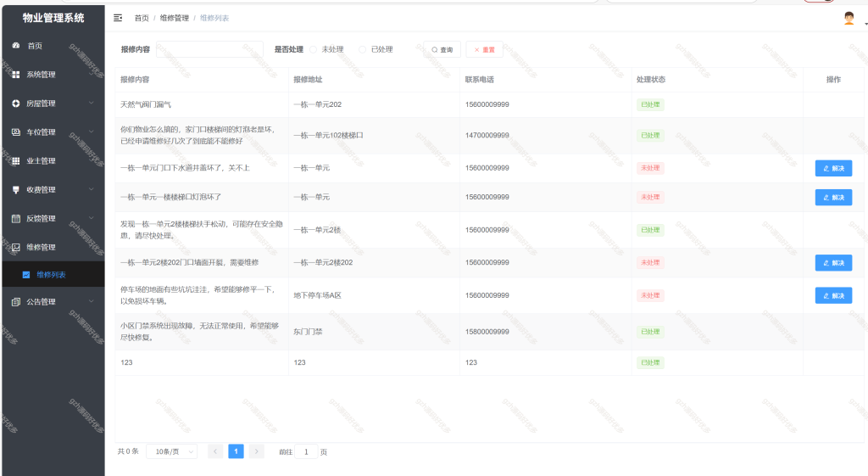Go to previous page arrow in pagination

coord(215,451)
